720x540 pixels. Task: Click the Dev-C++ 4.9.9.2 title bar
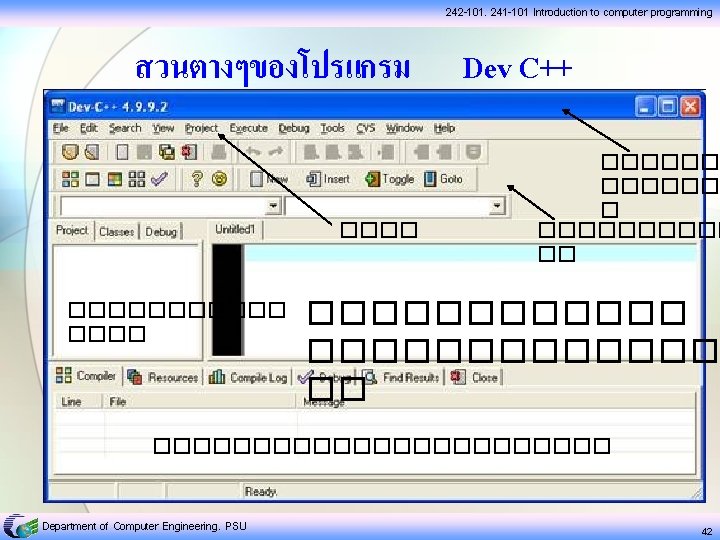pos(340,107)
